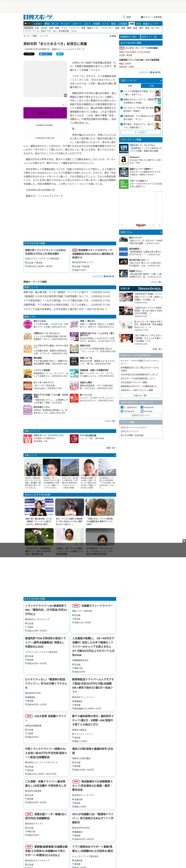Open the 日刊スポーツ PREMIUM logo tile
This screenshot has height=868, width=186.
pyautogui.click(x=124, y=149)
